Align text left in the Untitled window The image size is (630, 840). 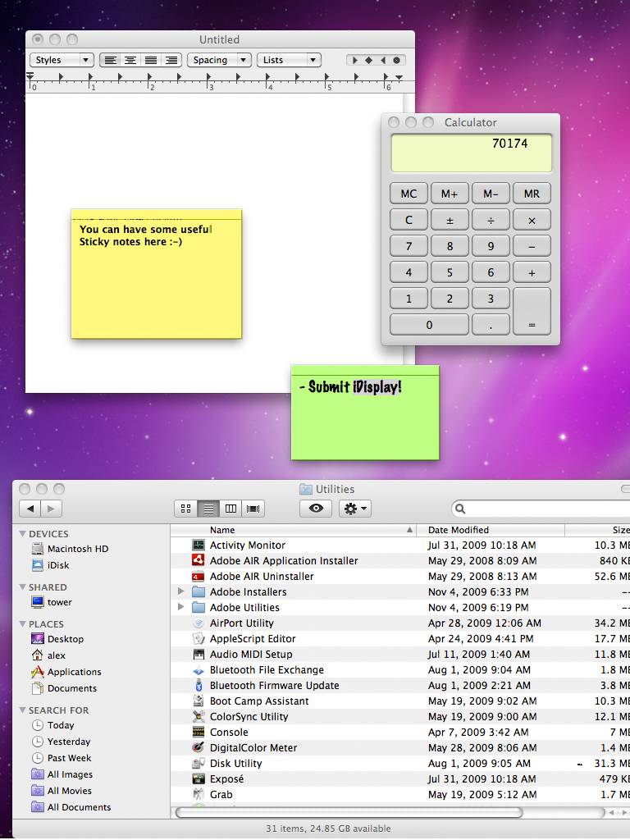coord(111,60)
